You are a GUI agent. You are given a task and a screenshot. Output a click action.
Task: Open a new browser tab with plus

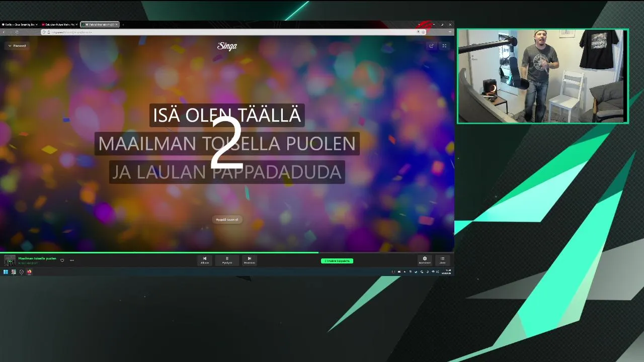(x=123, y=24)
